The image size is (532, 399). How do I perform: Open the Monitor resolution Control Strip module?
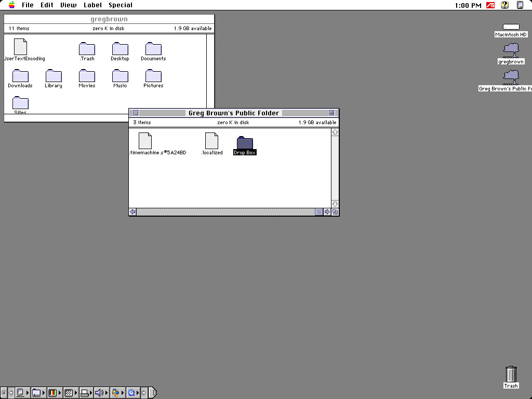pos(71,393)
